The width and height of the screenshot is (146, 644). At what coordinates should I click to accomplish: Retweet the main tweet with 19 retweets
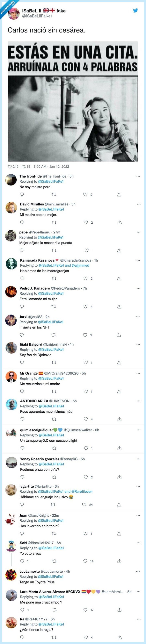23,166
